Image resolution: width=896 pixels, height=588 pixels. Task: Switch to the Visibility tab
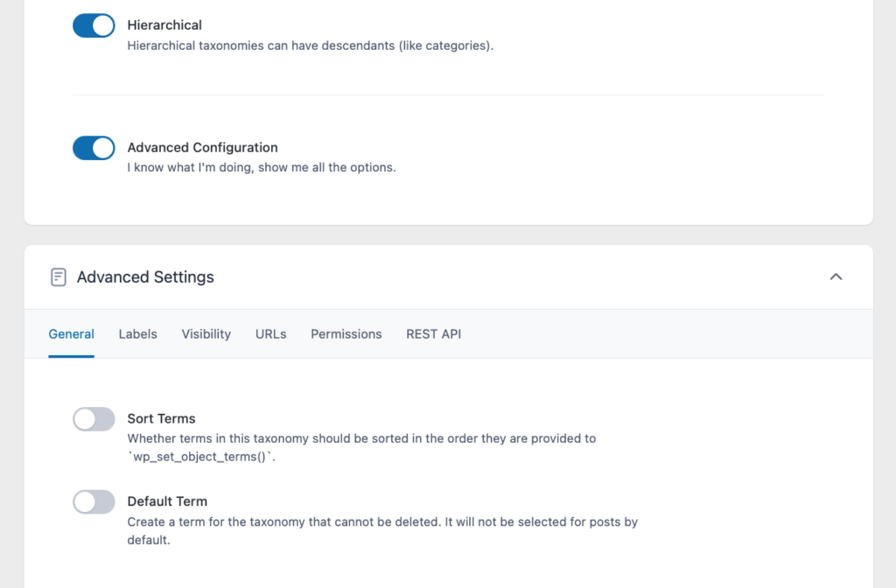coord(206,334)
